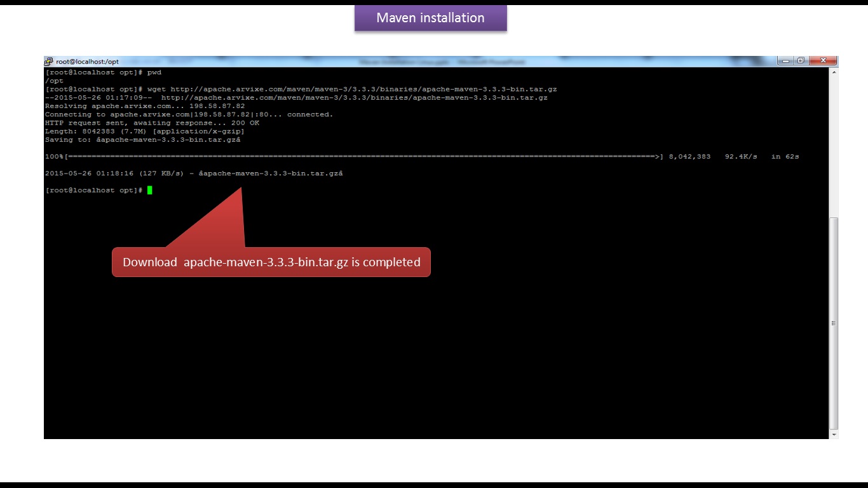Click the Resolving apache.arvixe.com line
The width and height of the screenshot is (868, 488).
tap(144, 106)
